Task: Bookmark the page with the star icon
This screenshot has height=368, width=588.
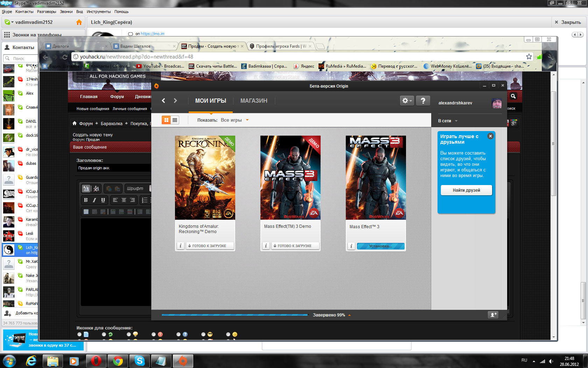Action: tap(529, 57)
